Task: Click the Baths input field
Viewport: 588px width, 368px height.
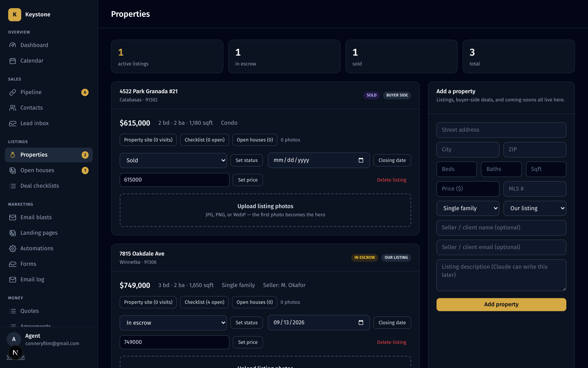Action: coord(501,169)
